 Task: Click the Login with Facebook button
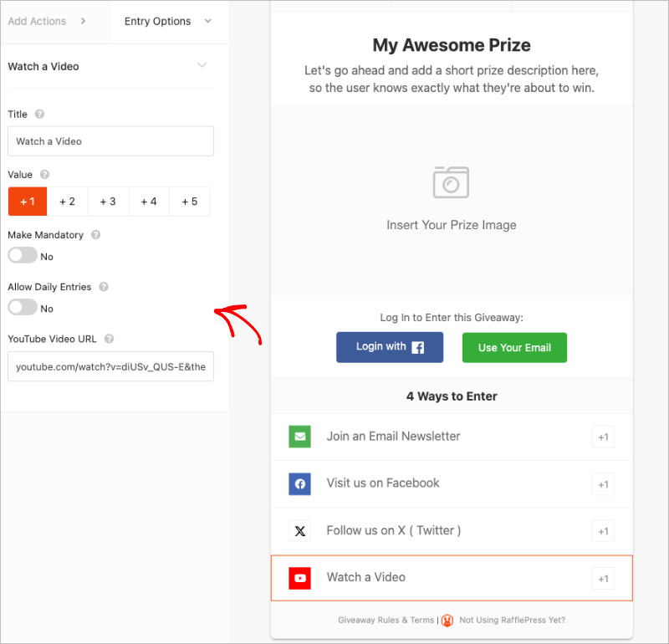(x=390, y=347)
